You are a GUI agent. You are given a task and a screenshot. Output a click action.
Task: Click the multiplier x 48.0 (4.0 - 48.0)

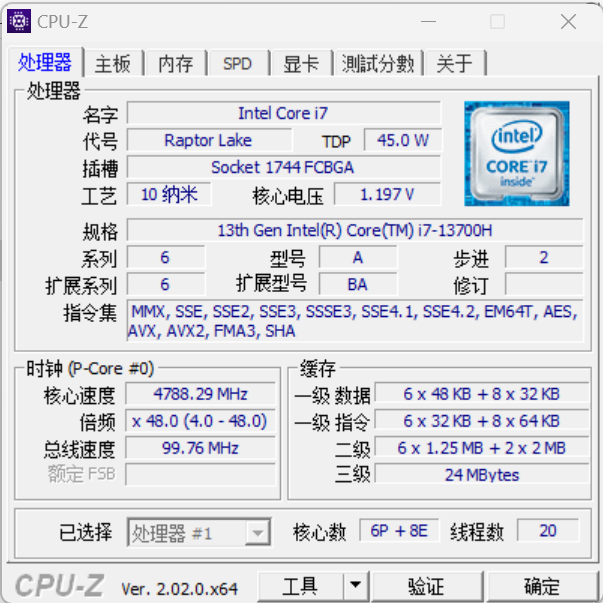click(200, 421)
